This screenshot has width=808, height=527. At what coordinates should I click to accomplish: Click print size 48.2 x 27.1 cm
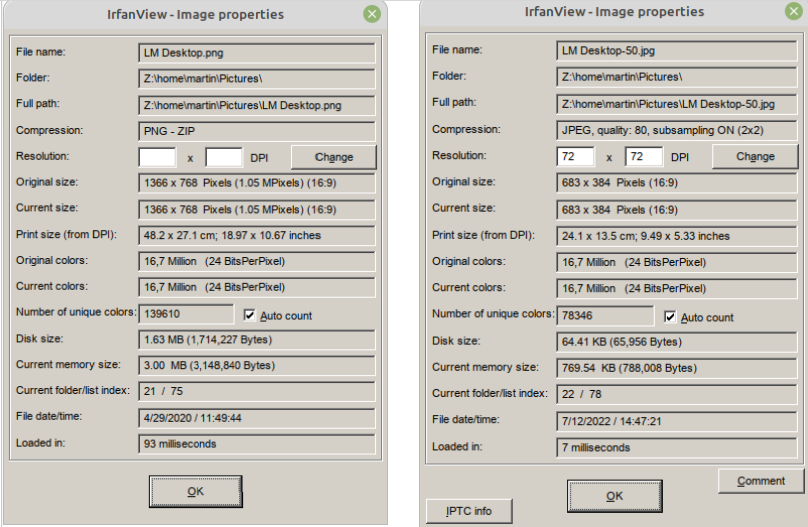257,235
